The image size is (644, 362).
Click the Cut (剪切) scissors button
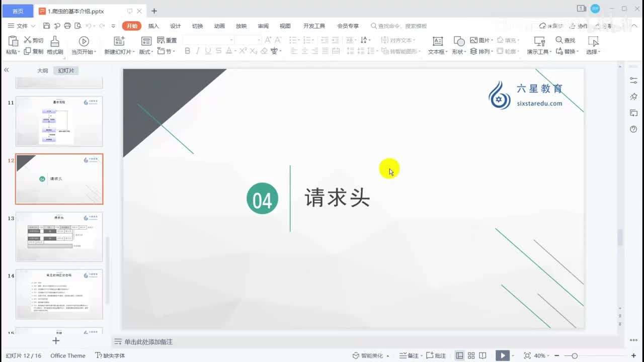pyautogui.click(x=34, y=40)
